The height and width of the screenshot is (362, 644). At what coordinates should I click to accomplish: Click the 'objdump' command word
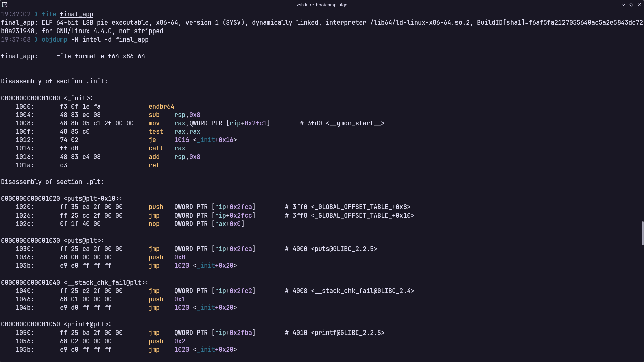54,40
